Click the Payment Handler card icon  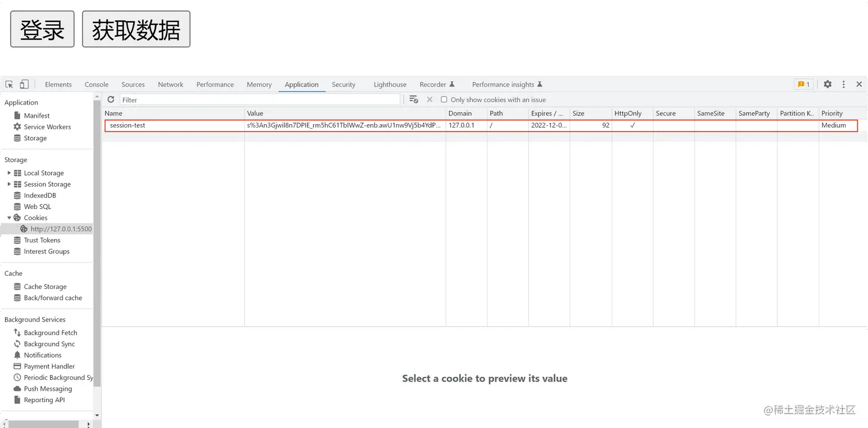(x=17, y=367)
